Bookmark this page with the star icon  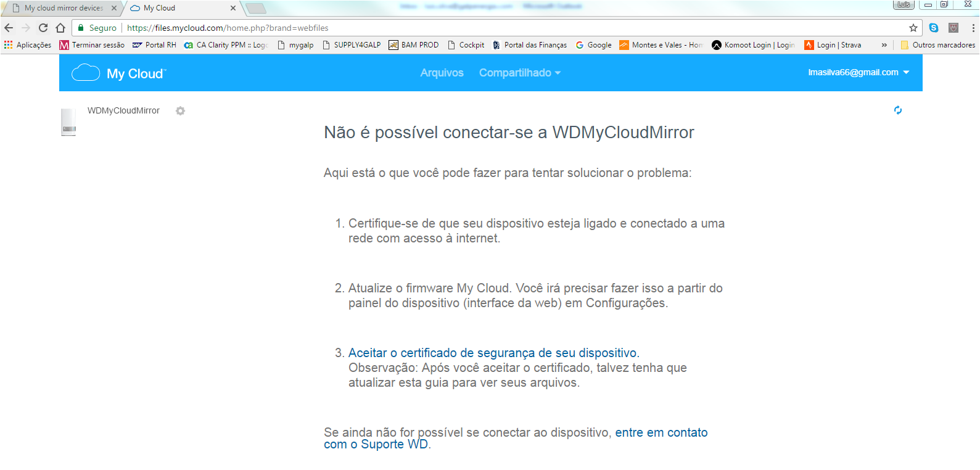click(x=913, y=28)
